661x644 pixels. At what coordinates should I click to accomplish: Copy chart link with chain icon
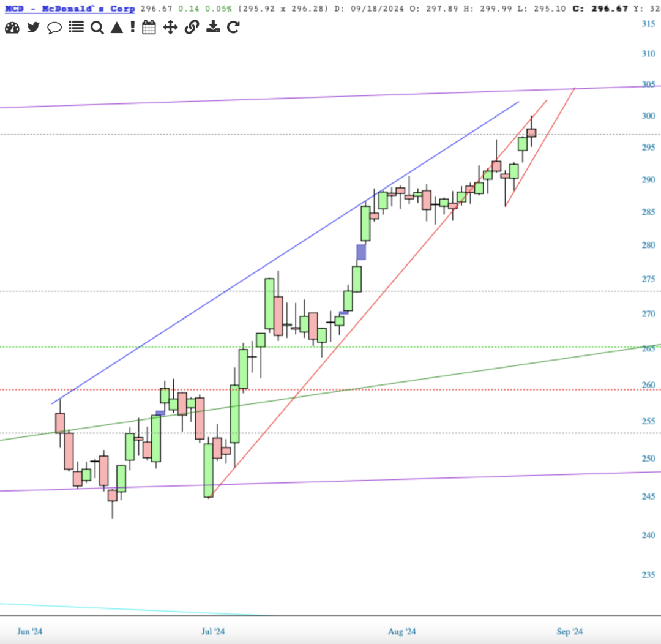click(x=192, y=28)
